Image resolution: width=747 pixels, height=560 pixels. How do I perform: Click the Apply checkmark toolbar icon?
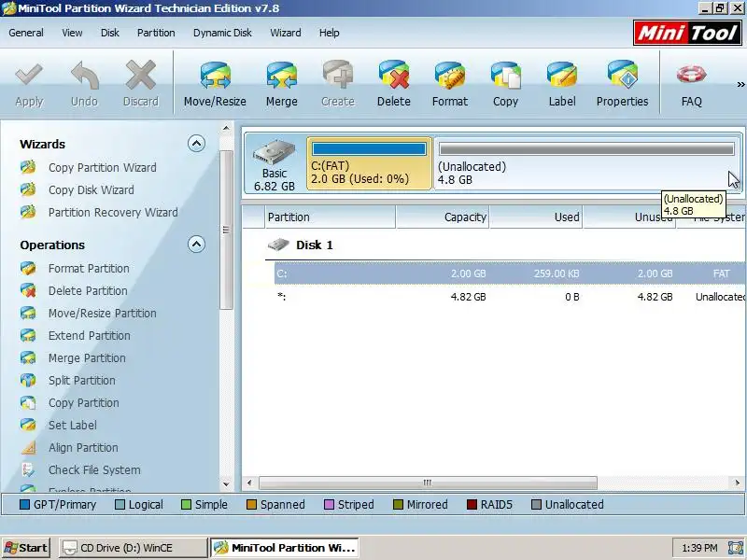tap(29, 76)
